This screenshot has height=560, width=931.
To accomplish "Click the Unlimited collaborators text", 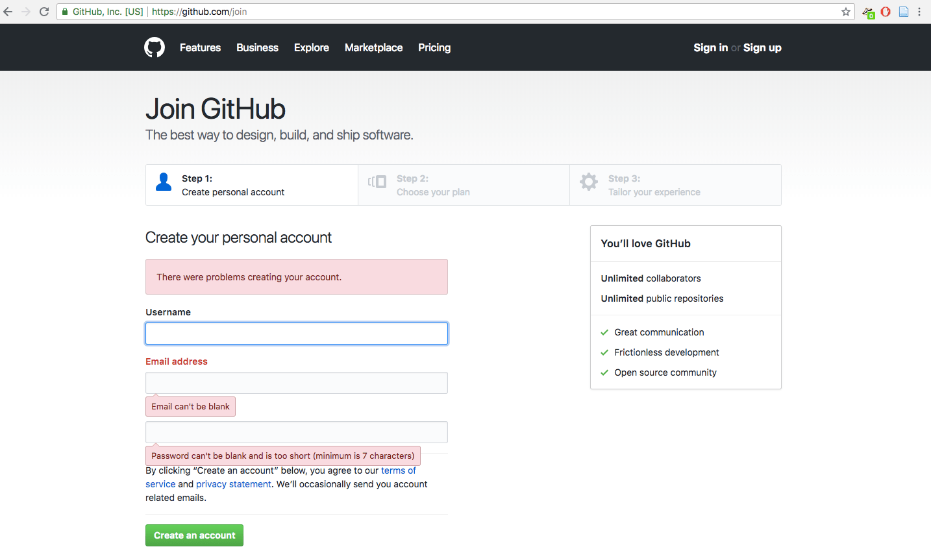I will click(x=651, y=278).
